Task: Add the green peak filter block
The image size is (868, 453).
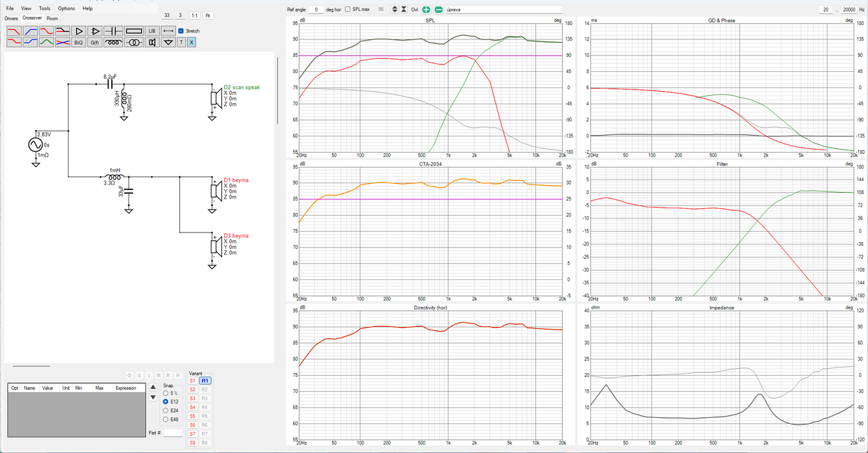Action: coord(46,42)
